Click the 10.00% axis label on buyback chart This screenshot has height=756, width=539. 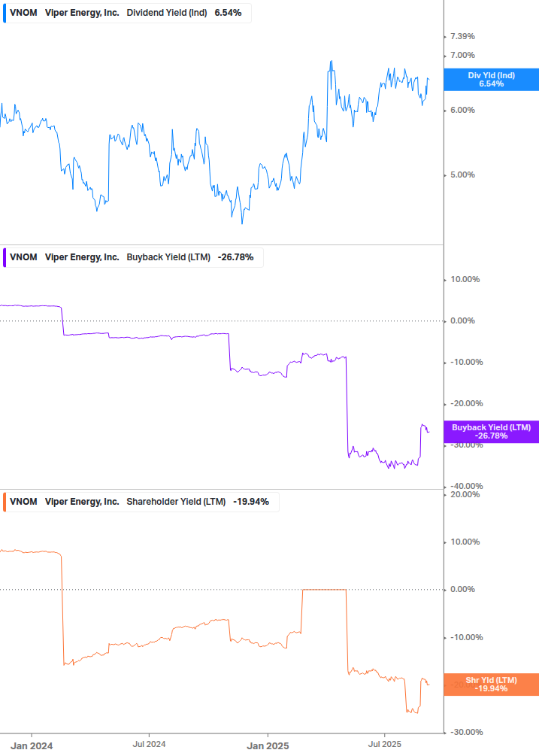coord(465,280)
